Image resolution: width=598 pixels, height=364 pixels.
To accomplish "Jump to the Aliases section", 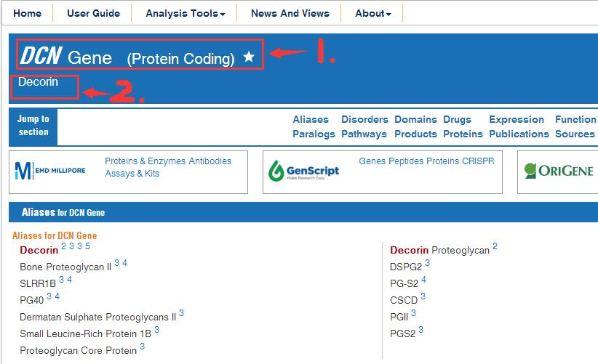I will click(x=311, y=119).
